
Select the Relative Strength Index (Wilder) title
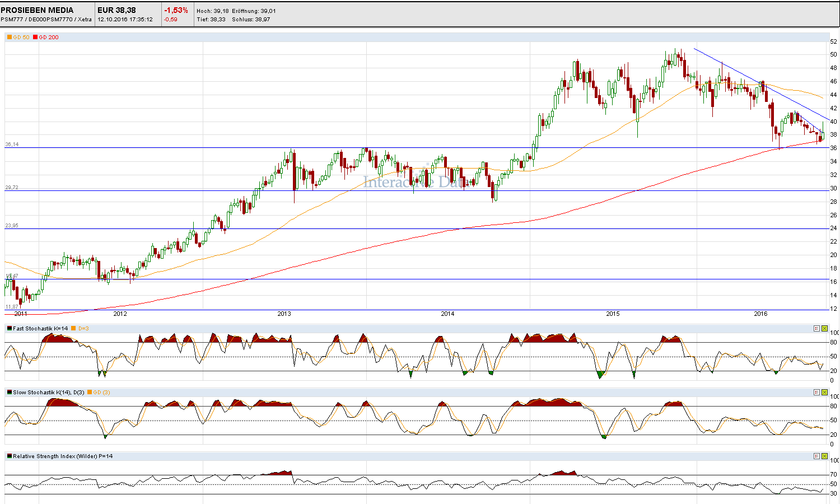pos(62,456)
